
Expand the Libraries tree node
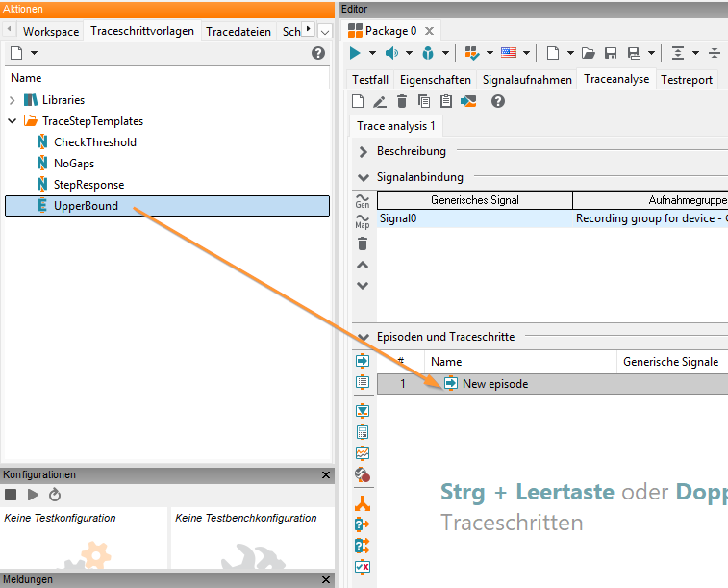click(x=13, y=100)
